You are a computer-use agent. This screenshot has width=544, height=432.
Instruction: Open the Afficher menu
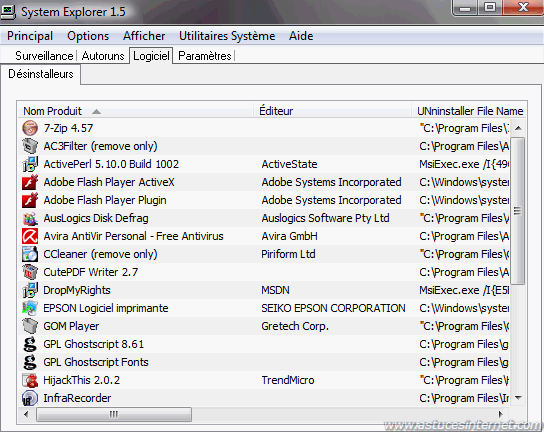click(144, 36)
